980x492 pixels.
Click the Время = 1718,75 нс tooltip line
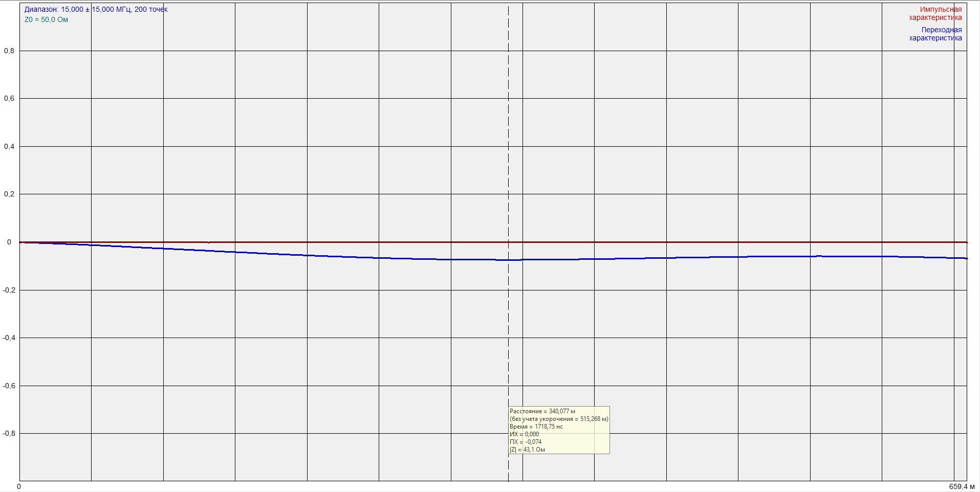click(x=536, y=427)
